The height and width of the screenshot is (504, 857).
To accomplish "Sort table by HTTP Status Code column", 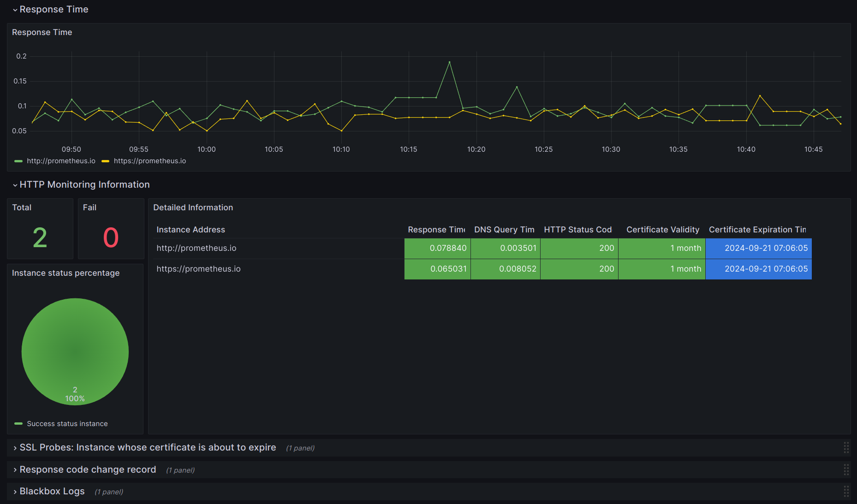I will coord(577,230).
